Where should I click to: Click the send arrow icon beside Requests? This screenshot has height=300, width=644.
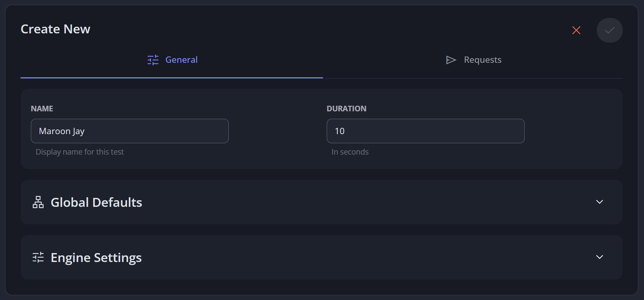451,60
